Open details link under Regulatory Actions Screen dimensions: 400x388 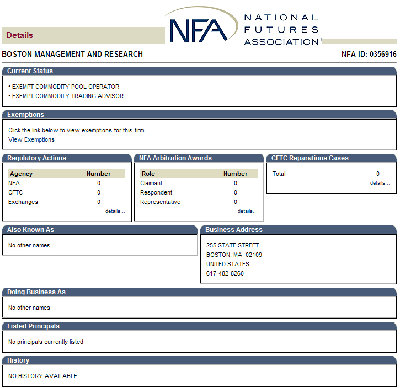point(115,211)
